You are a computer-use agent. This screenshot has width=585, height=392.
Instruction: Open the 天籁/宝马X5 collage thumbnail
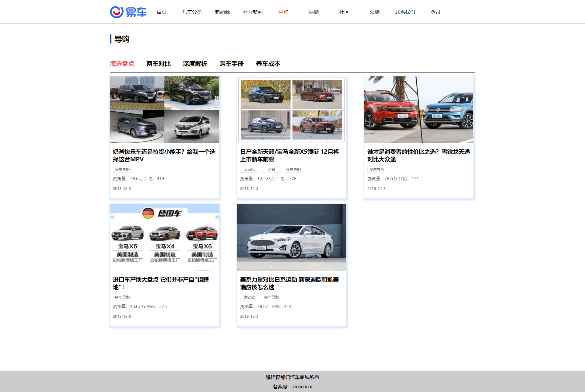click(292, 110)
